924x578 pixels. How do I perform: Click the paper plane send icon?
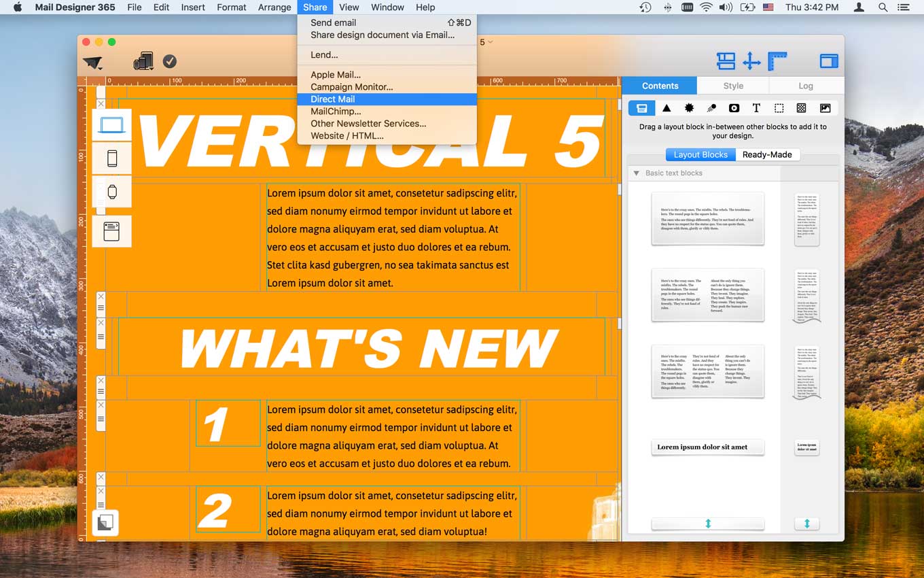pyautogui.click(x=92, y=63)
